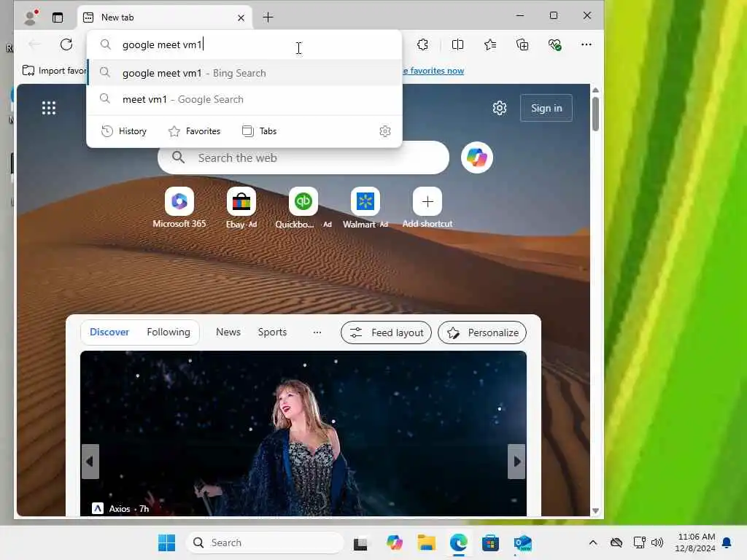Open the Extensions puzzle icon

pos(422,44)
